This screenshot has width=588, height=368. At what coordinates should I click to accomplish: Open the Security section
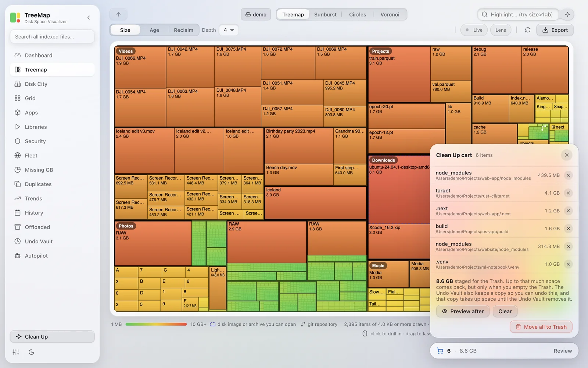coord(52,141)
